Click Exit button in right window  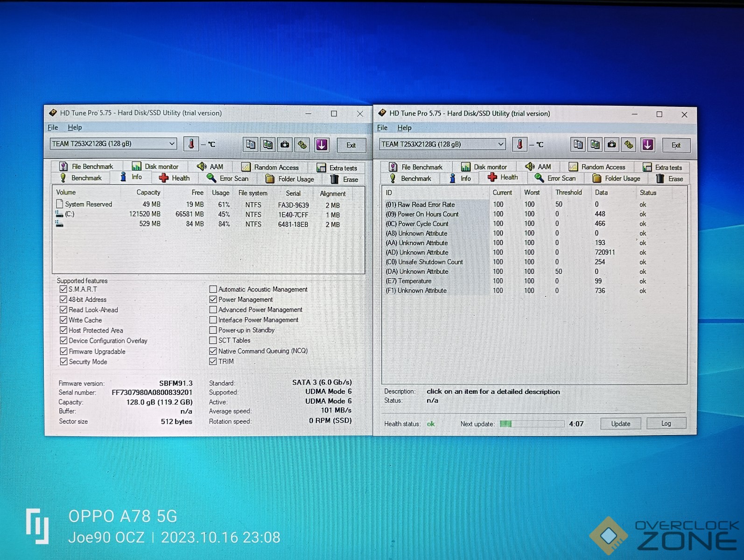point(676,145)
